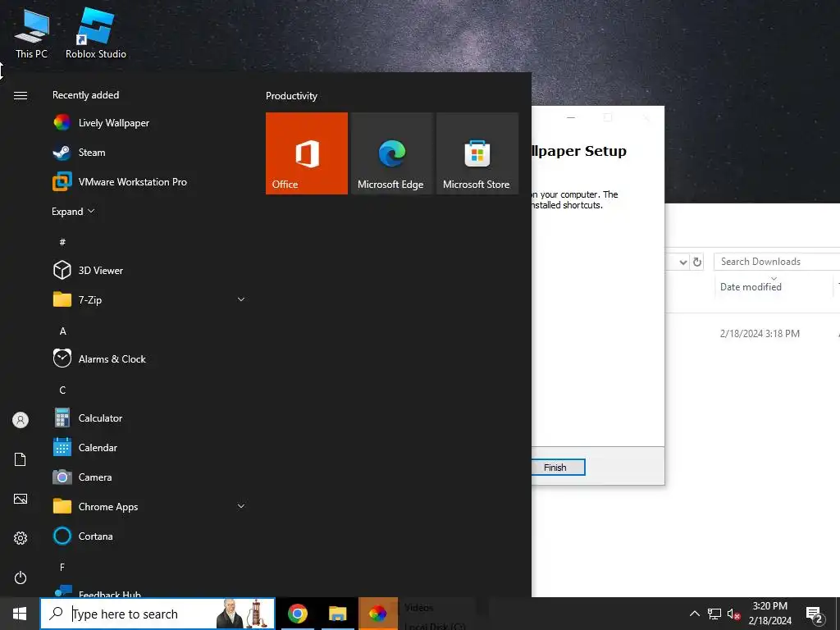Open Settings gear in Start sidebar
The width and height of the screenshot is (840, 630).
click(x=21, y=538)
